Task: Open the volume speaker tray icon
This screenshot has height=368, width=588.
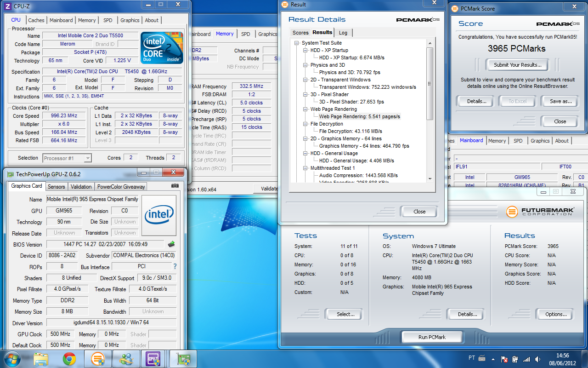Action: pos(537,359)
